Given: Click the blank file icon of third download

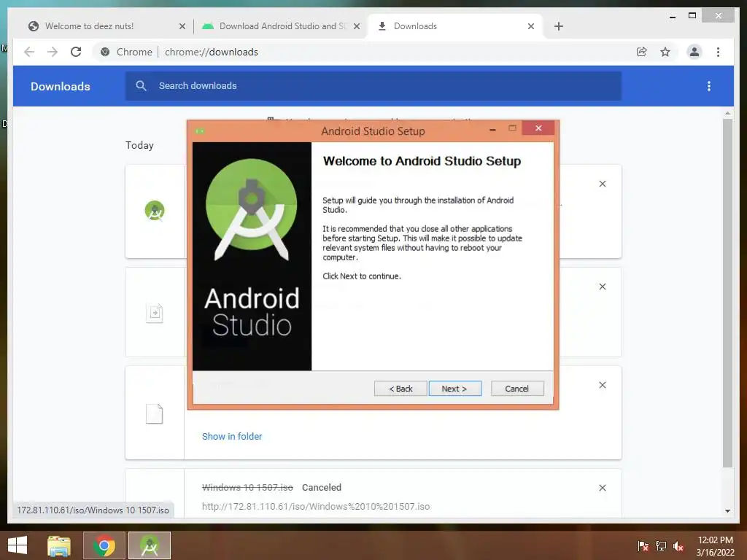Looking at the screenshot, I should click(x=155, y=414).
